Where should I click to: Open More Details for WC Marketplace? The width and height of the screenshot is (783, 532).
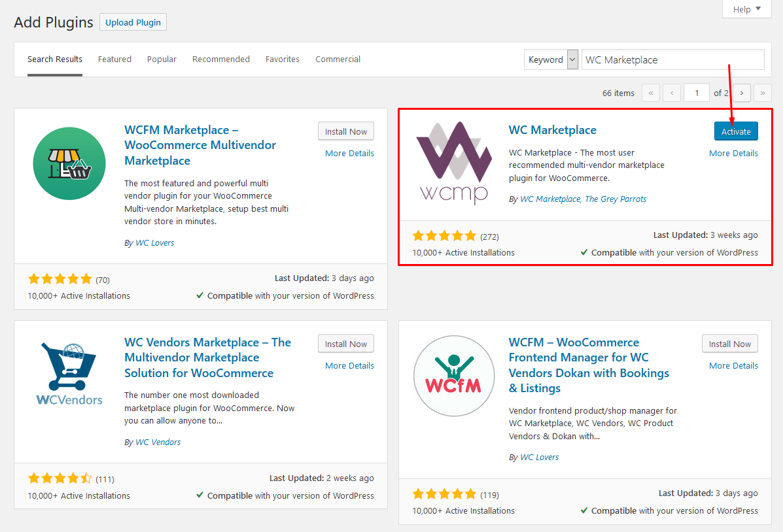click(x=733, y=153)
